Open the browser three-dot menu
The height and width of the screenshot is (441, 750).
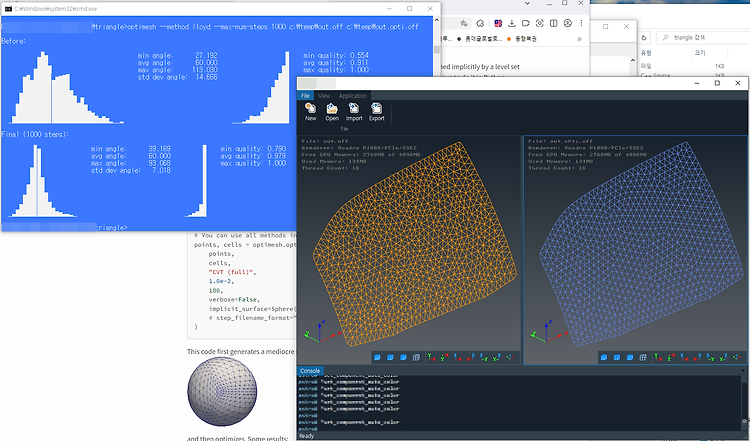(x=581, y=23)
